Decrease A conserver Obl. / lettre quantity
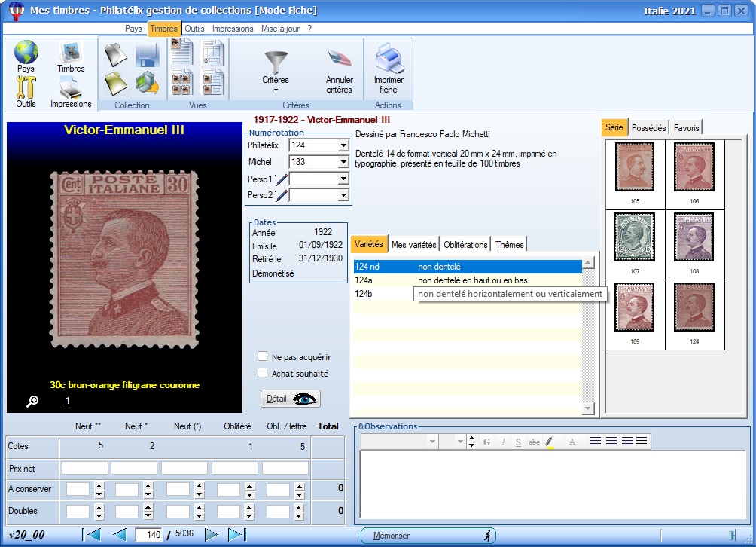The width and height of the screenshot is (756, 547). (300, 495)
